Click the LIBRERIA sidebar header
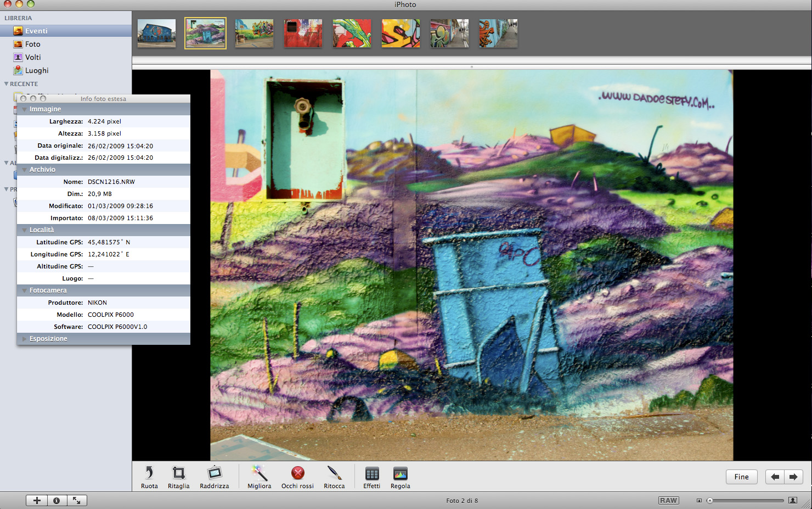Screen dimensions: 812x509 click(18, 18)
